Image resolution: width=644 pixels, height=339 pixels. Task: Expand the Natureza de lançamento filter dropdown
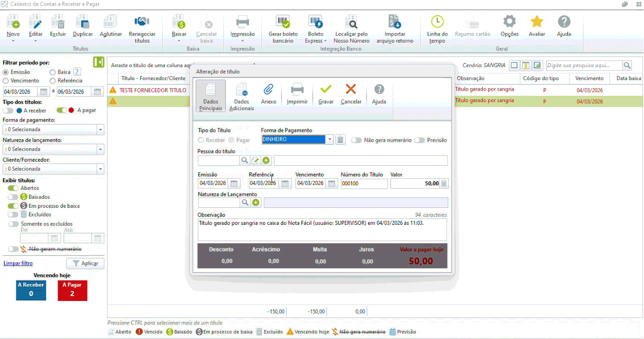[x=101, y=149]
